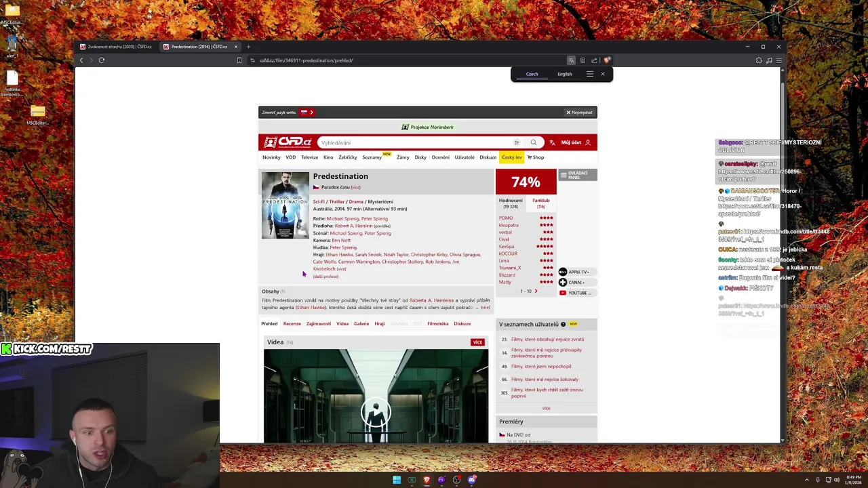The width and height of the screenshot is (868, 488).
Task: Click Brave shields icon
Action: [x=607, y=60]
